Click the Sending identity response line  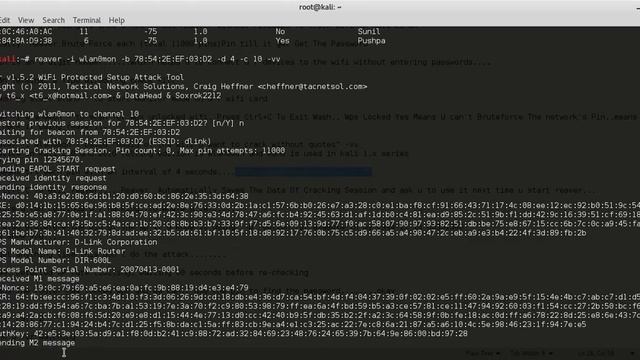tap(53, 187)
